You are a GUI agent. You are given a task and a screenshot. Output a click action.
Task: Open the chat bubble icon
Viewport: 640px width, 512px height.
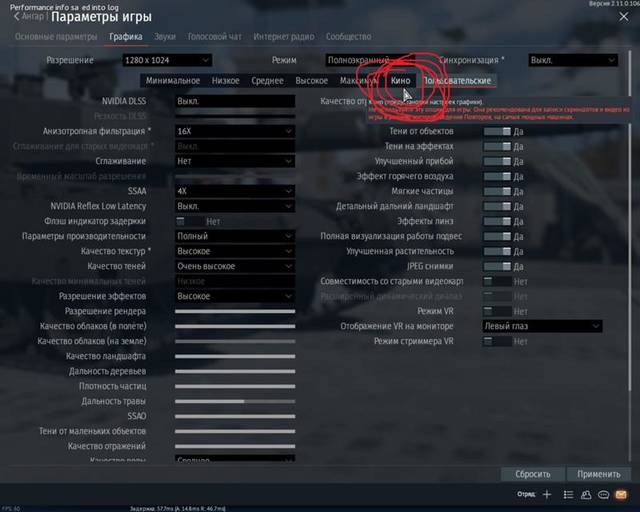[604, 494]
